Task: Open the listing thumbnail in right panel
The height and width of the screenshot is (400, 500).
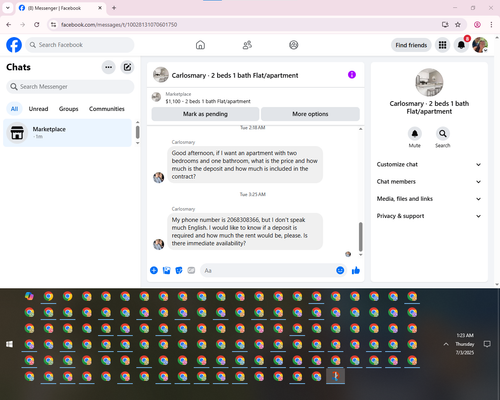Action: pyautogui.click(x=429, y=82)
